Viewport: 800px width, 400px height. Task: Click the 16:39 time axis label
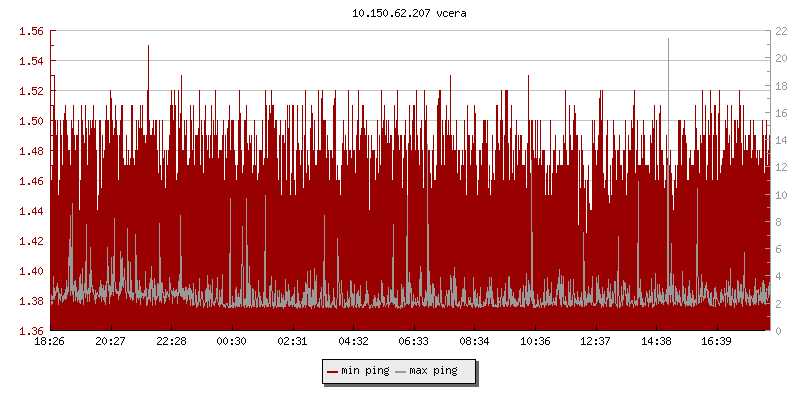[716, 341]
